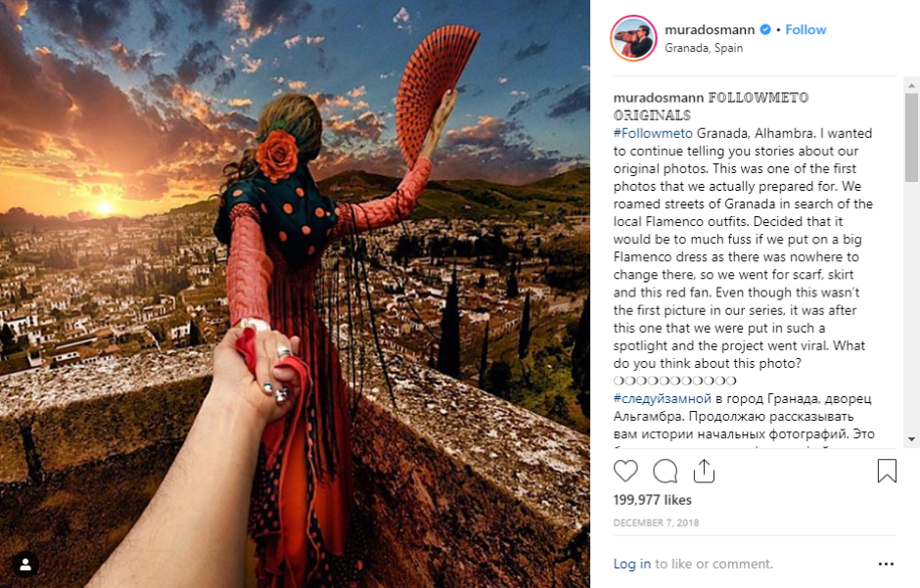The width and height of the screenshot is (920, 588).
Task: Show tagged people via the photo user icon
Action: (x=25, y=565)
